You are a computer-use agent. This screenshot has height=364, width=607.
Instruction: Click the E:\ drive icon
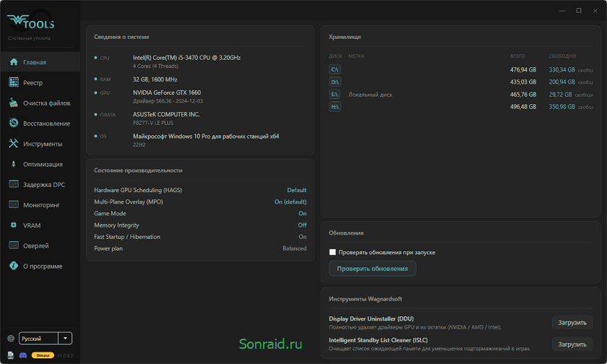(335, 95)
